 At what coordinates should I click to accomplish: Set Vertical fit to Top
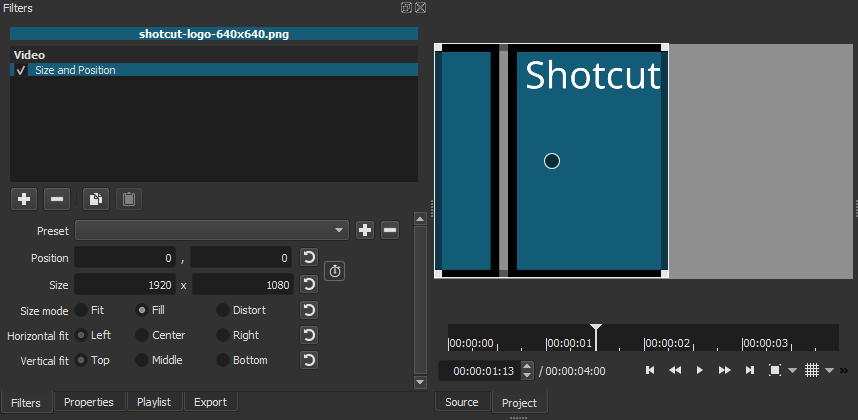click(x=81, y=360)
